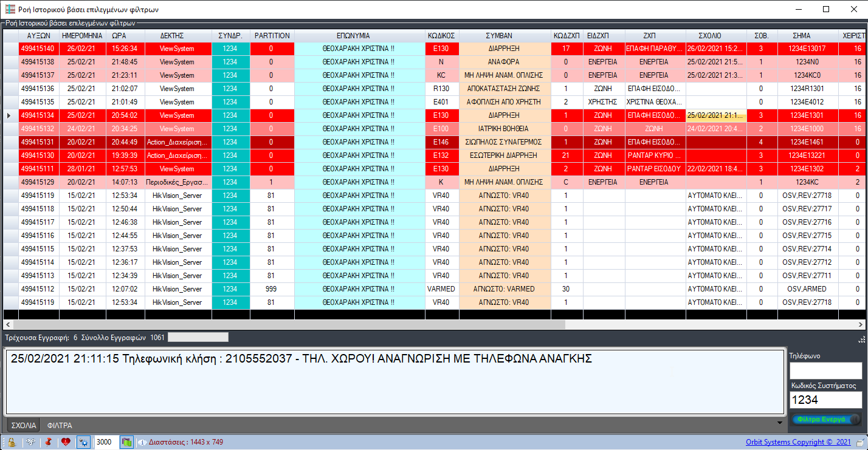The width and height of the screenshot is (868, 450).
Task: Select the ΣΧΟΛΙΑ tab
Action: [24, 426]
